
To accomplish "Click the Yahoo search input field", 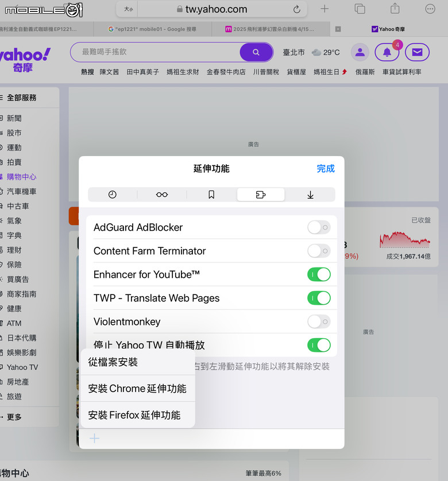I will 155,52.
